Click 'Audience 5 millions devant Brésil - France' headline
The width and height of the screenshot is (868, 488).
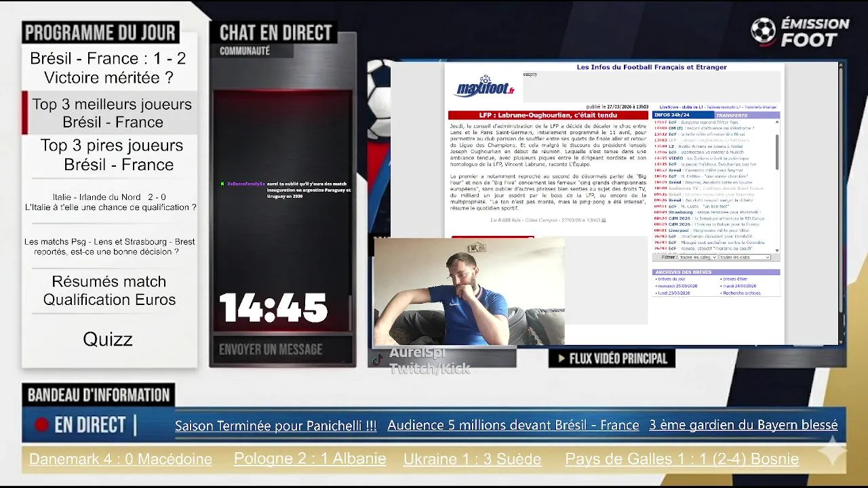coord(513,426)
